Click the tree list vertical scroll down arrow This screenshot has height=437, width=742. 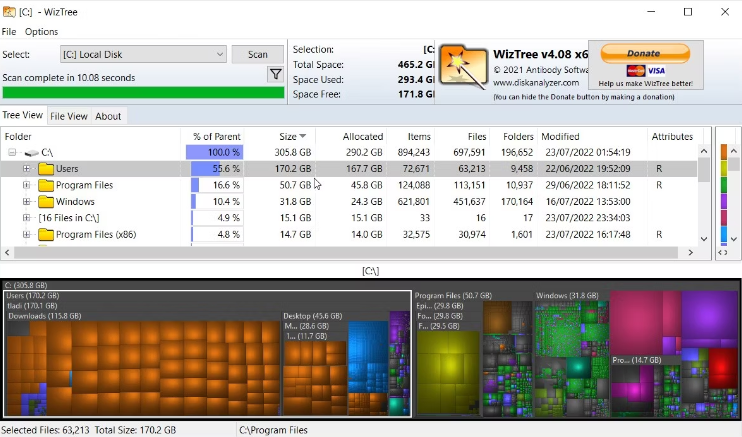coord(704,239)
